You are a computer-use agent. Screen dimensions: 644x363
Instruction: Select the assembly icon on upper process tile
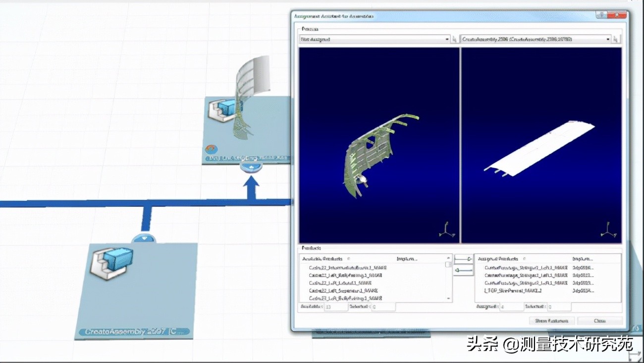[x=222, y=110]
